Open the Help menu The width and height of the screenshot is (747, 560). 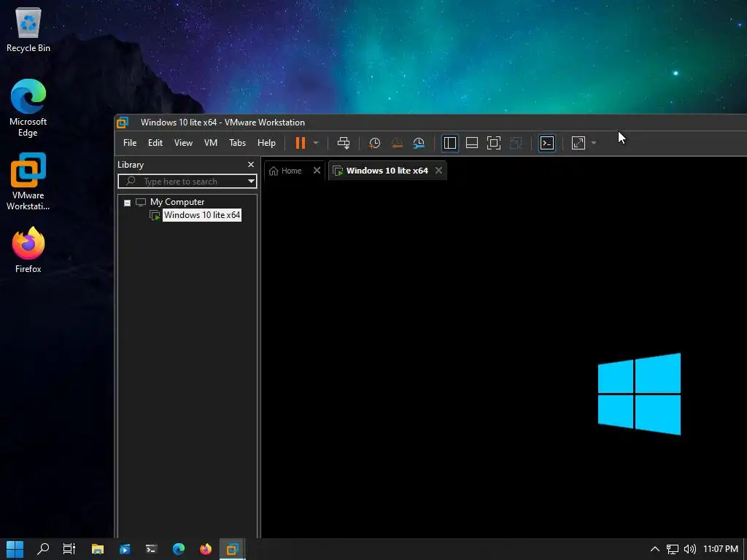coord(266,143)
